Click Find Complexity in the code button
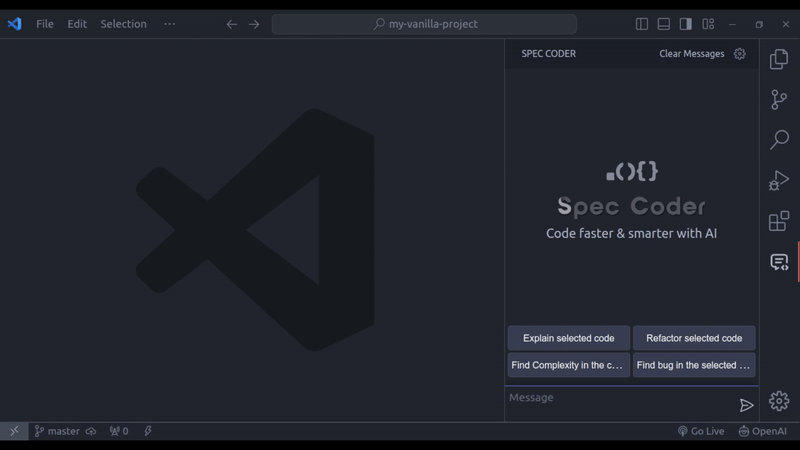 pos(568,365)
